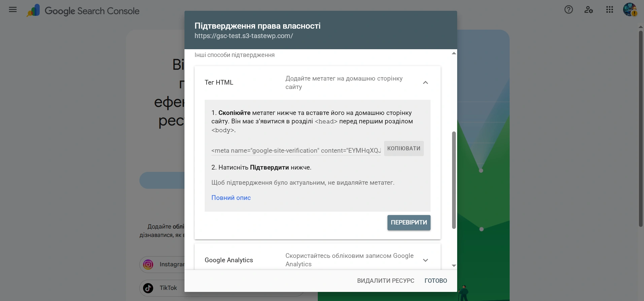Viewport: 644px width, 301px height.
Task: Open the Google apps grid
Action: pos(610,10)
